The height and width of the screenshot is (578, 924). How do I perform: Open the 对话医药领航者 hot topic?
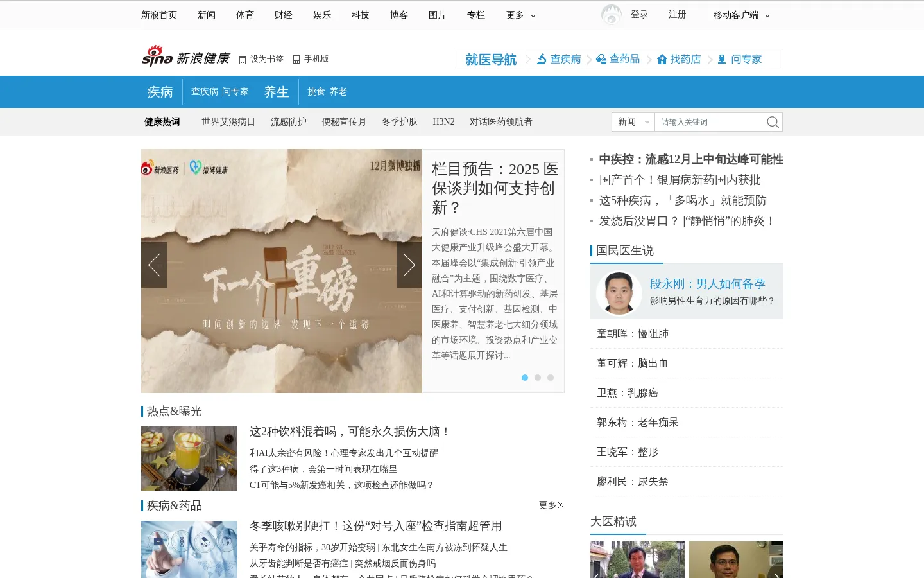(x=501, y=122)
